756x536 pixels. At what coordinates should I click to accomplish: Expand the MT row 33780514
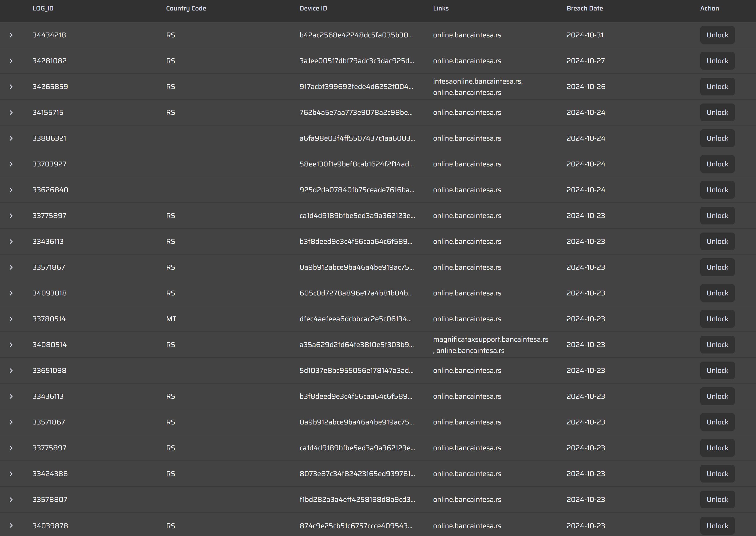pyautogui.click(x=11, y=319)
